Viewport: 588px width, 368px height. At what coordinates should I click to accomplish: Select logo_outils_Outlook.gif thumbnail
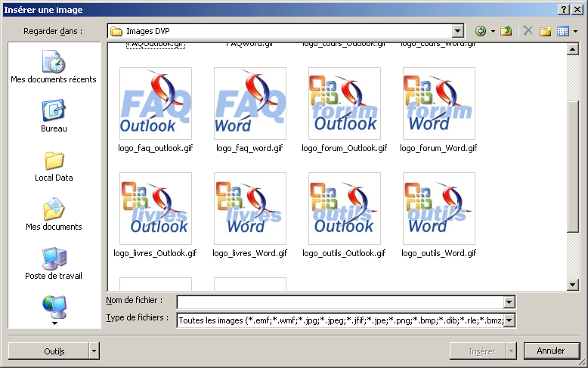click(x=345, y=209)
